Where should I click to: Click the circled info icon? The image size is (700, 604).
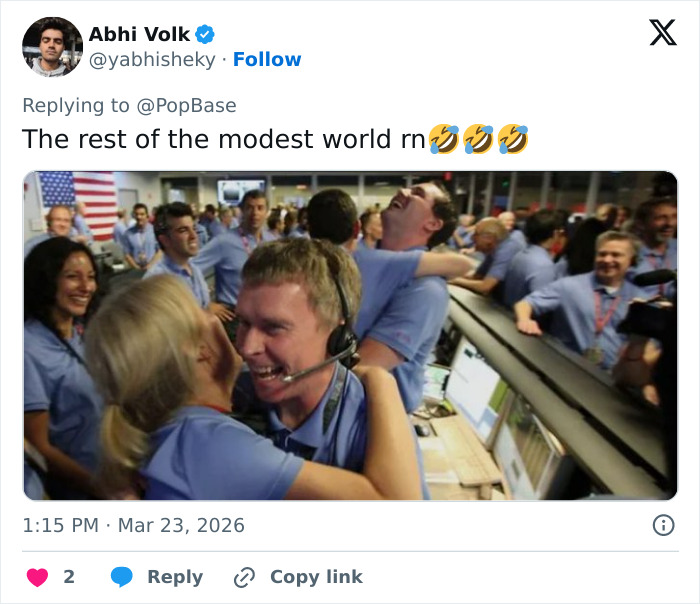[x=662, y=525]
